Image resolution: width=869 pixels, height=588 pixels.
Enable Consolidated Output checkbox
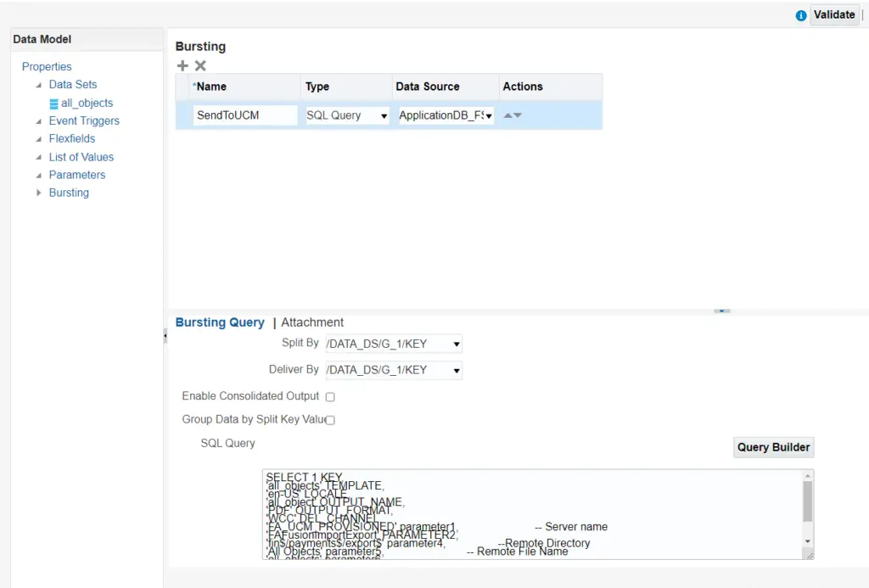(x=329, y=396)
